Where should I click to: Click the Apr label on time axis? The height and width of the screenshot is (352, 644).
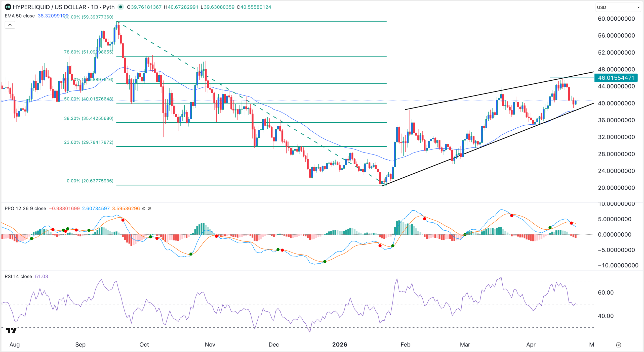pyautogui.click(x=531, y=344)
